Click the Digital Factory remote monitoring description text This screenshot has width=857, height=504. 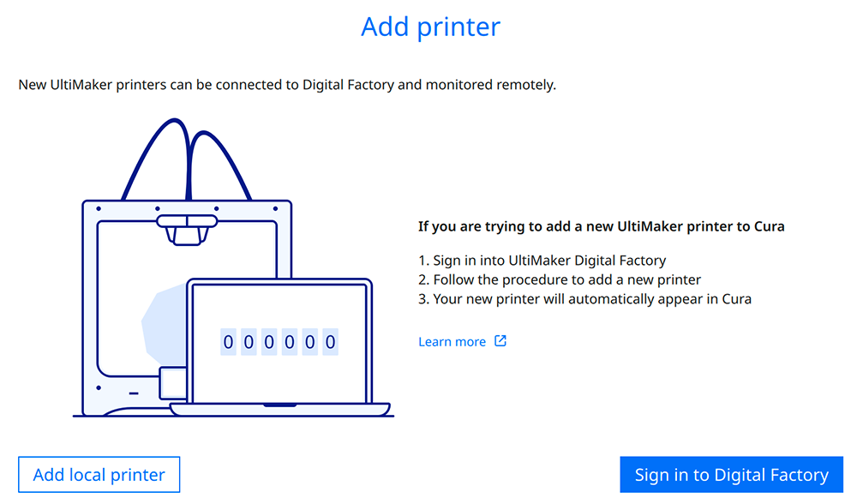[x=287, y=85]
